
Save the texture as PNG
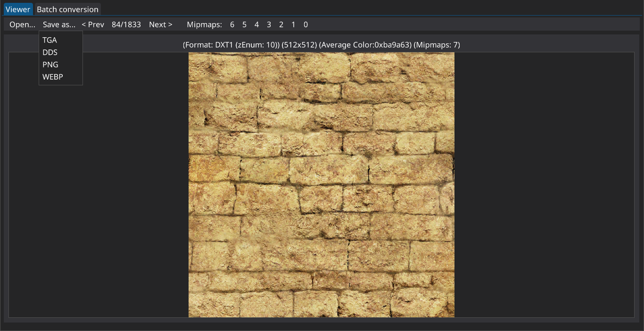(x=50, y=65)
